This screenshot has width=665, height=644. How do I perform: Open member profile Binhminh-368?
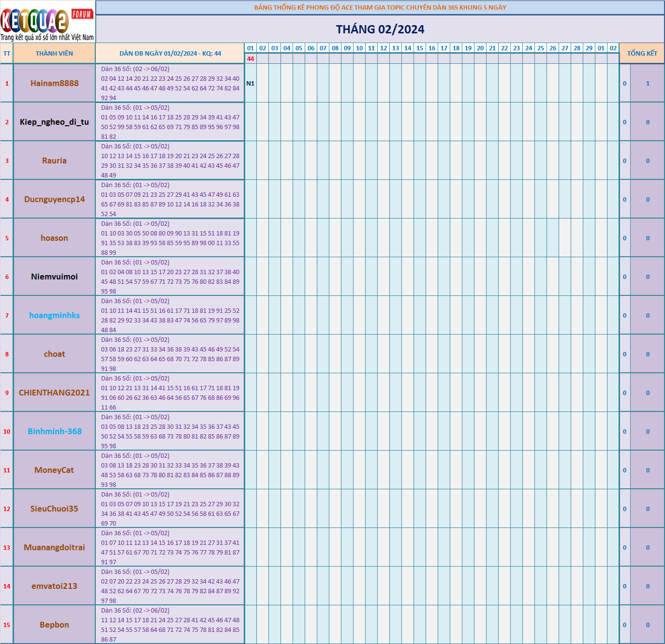(54, 431)
